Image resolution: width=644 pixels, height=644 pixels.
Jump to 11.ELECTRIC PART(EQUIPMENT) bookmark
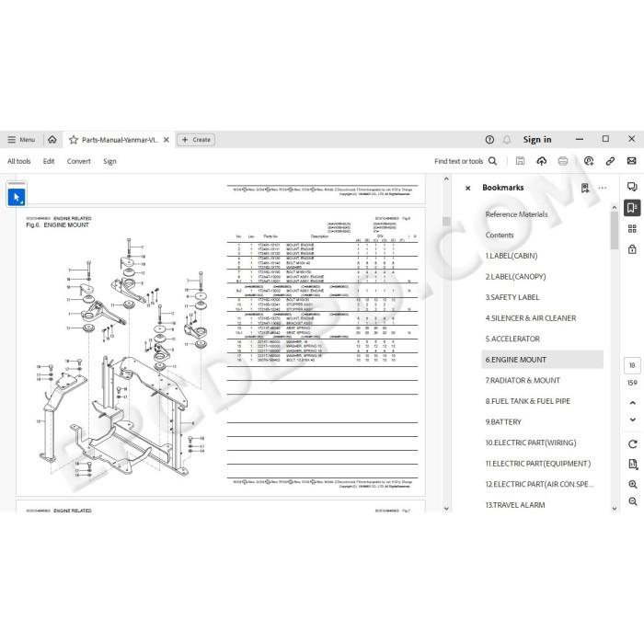537,464
